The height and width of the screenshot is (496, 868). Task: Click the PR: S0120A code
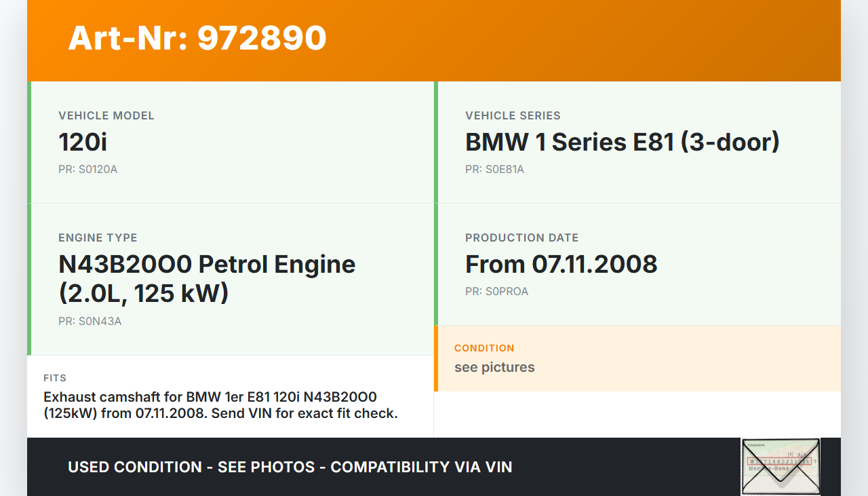[x=87, y=169]
